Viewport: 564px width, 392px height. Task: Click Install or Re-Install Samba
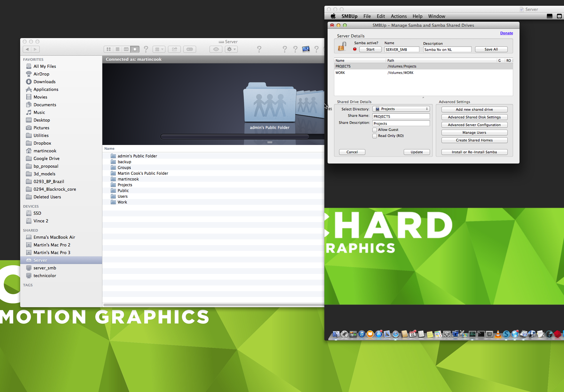[474, 152]
